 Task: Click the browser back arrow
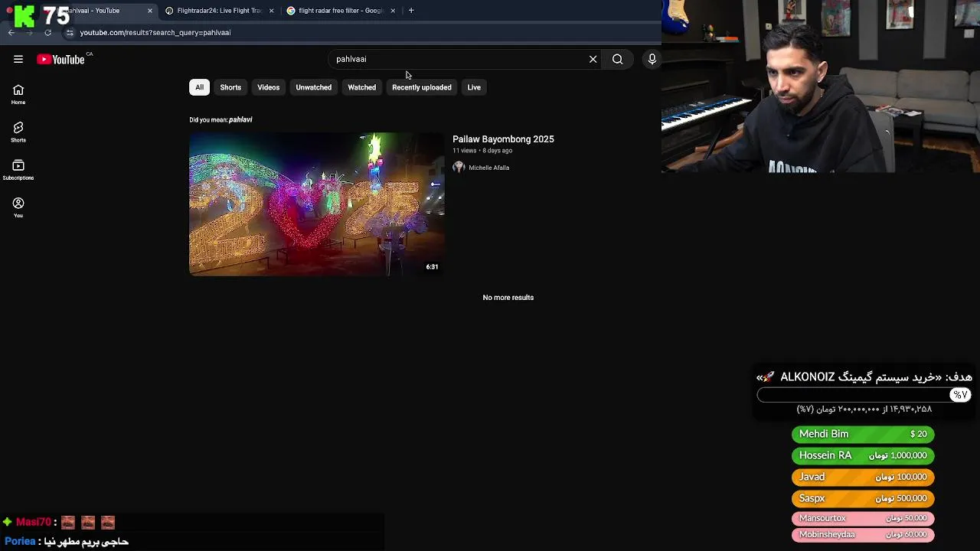11,32
